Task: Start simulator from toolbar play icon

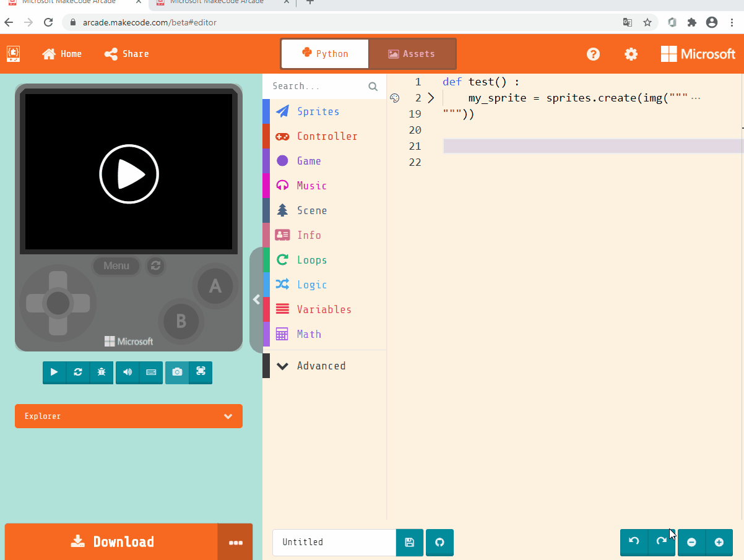Action: coord(54,372)
